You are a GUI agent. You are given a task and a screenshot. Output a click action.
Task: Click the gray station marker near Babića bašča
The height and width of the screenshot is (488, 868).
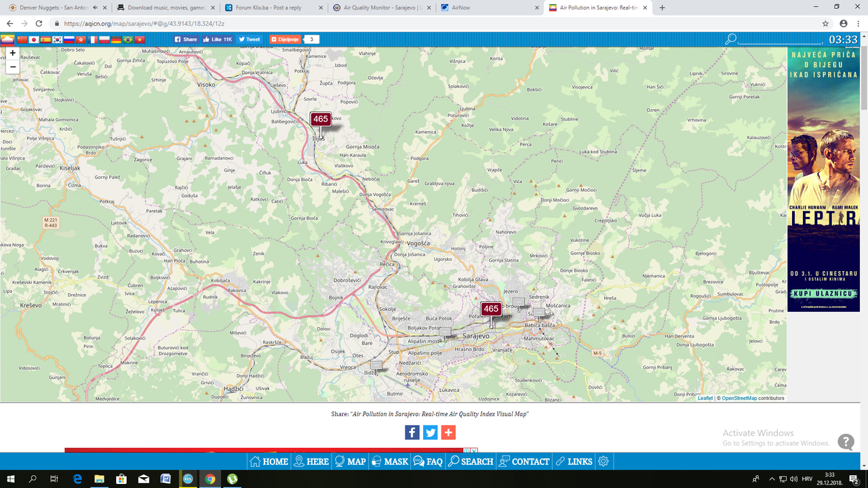[x=538, y=312]
